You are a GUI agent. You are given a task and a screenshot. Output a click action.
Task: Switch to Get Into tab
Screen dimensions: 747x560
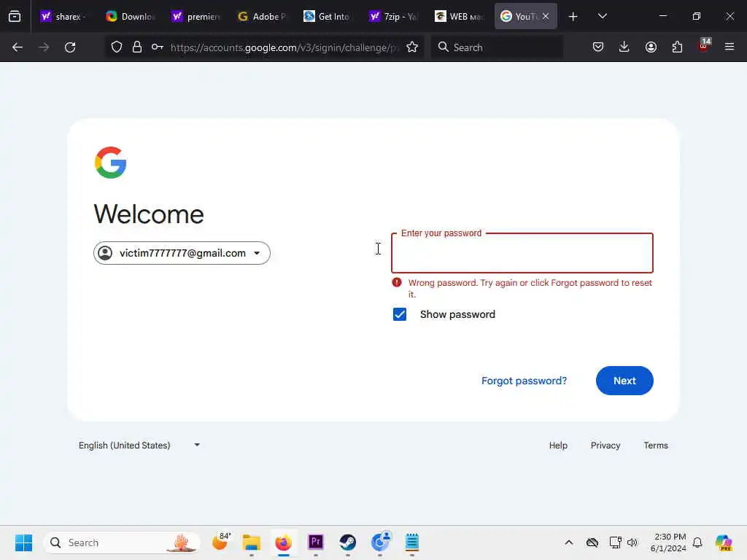tap(328, 17)
